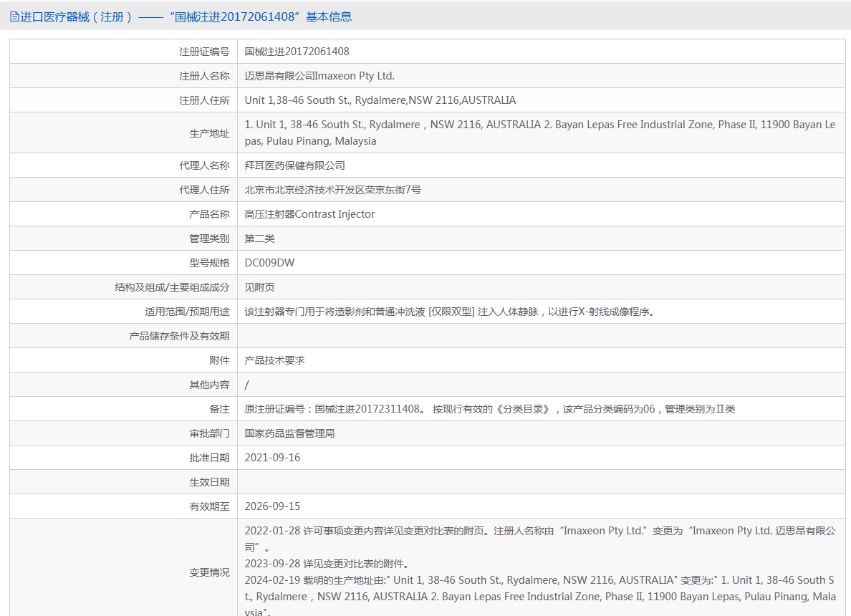Select the '变更情况' label
This screenshot has height=616, width=851.
[x=209, y=572]
